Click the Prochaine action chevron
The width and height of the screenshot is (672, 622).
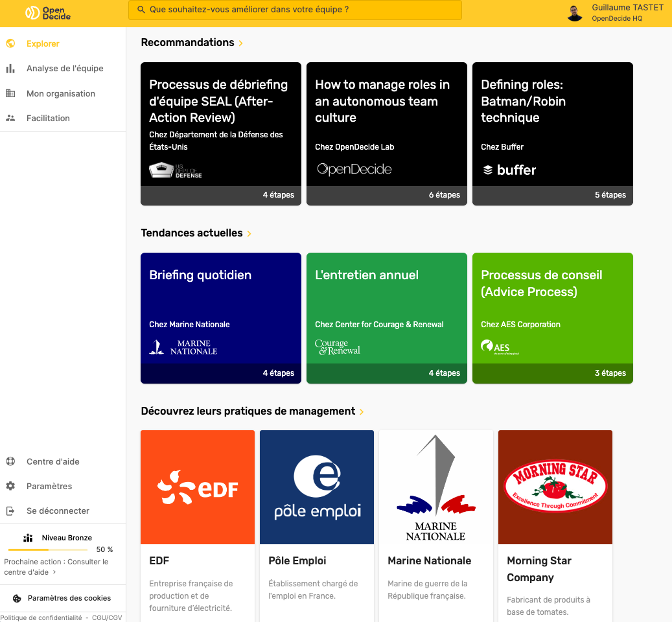coord(54,572)
